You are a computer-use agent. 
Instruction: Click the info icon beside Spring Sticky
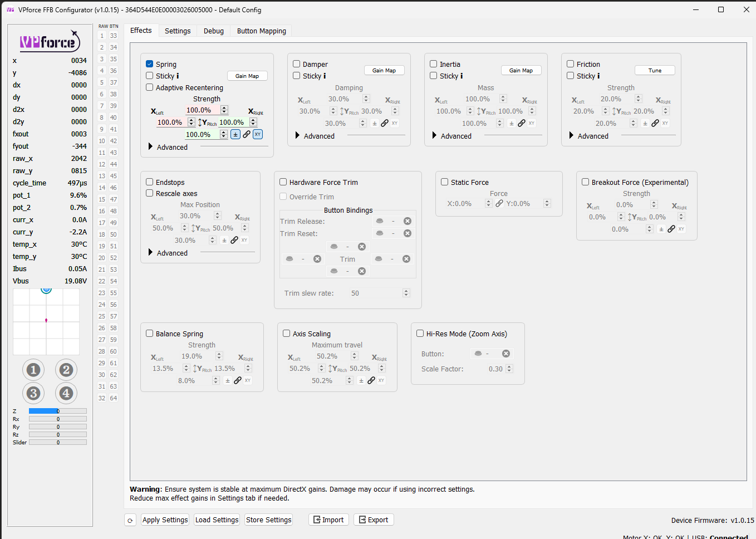pyautogui.click(x=177, y=76)
